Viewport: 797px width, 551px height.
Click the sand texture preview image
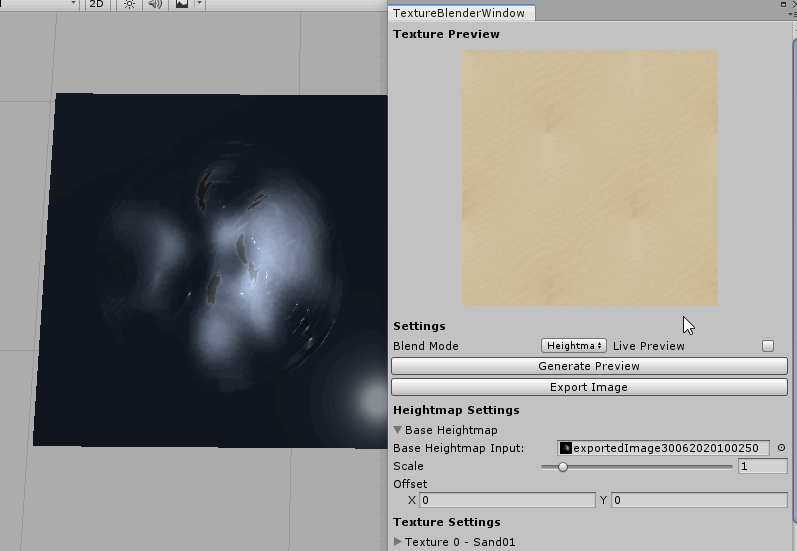[590, 178]
